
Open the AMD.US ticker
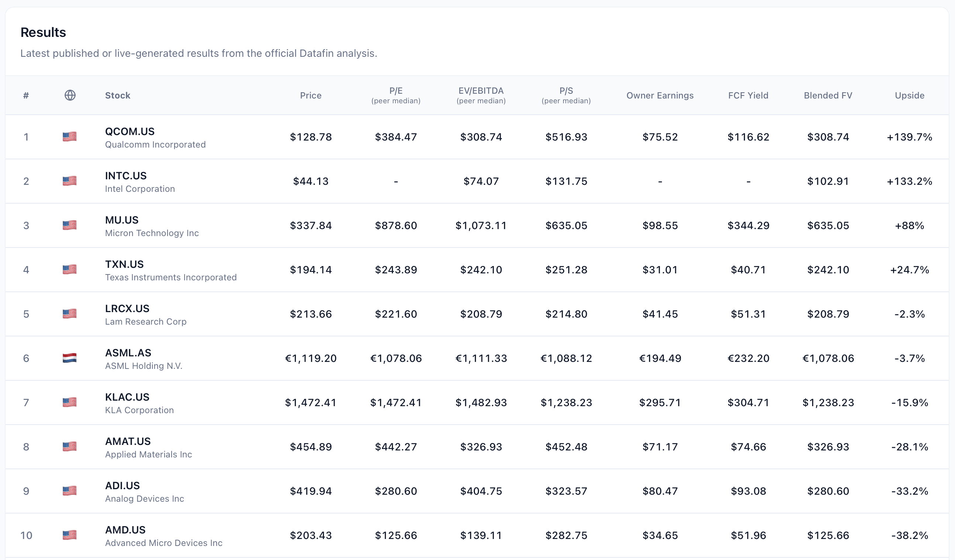pos(125,530)
